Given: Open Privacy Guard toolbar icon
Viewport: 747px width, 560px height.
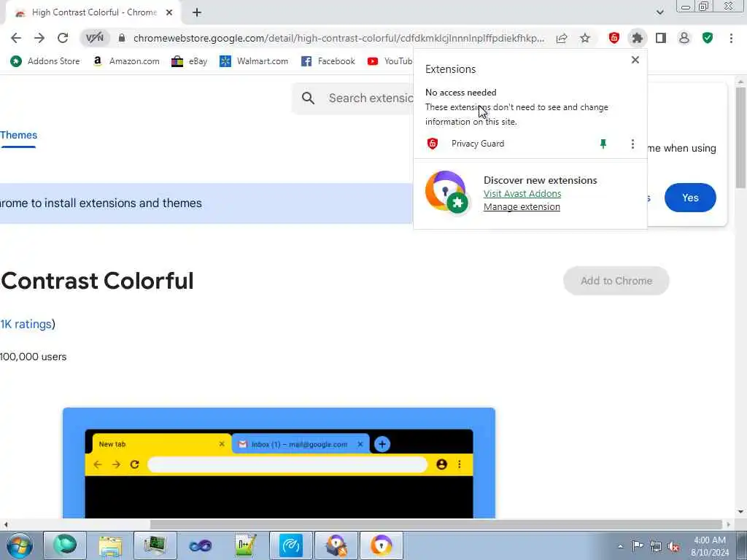Looking at the screenshot, I should coord(614,38).
